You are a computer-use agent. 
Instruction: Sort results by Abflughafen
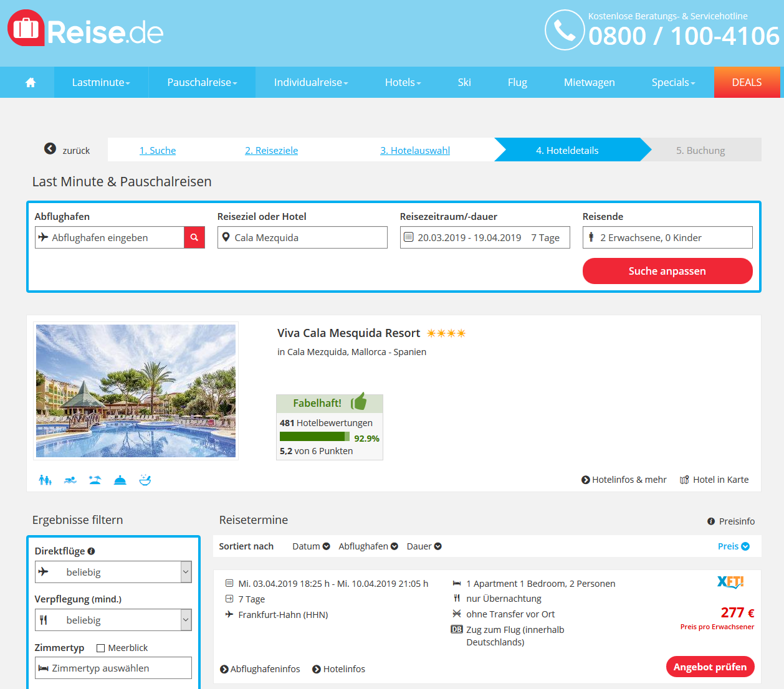click(368, 546)
